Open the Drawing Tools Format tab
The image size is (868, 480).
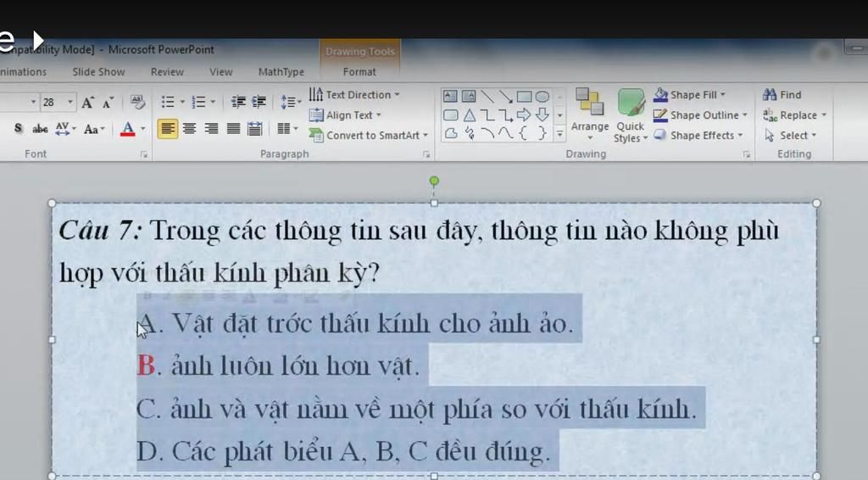(x=359, y=72)
